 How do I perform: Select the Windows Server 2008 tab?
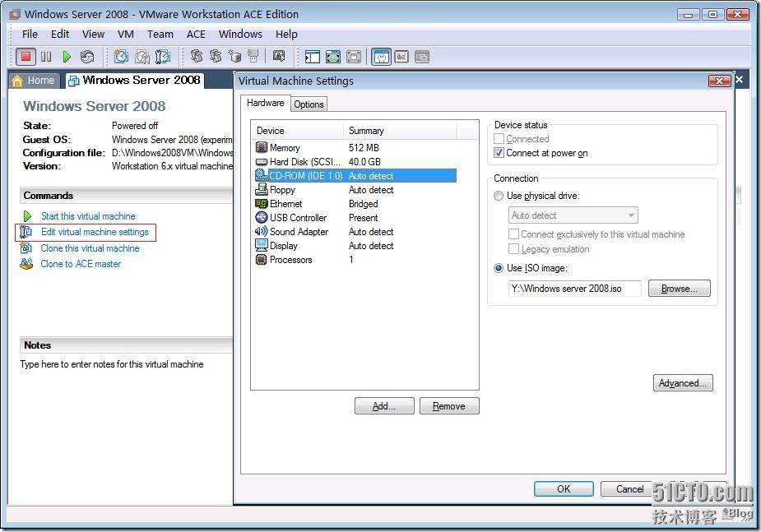(135, 80)
